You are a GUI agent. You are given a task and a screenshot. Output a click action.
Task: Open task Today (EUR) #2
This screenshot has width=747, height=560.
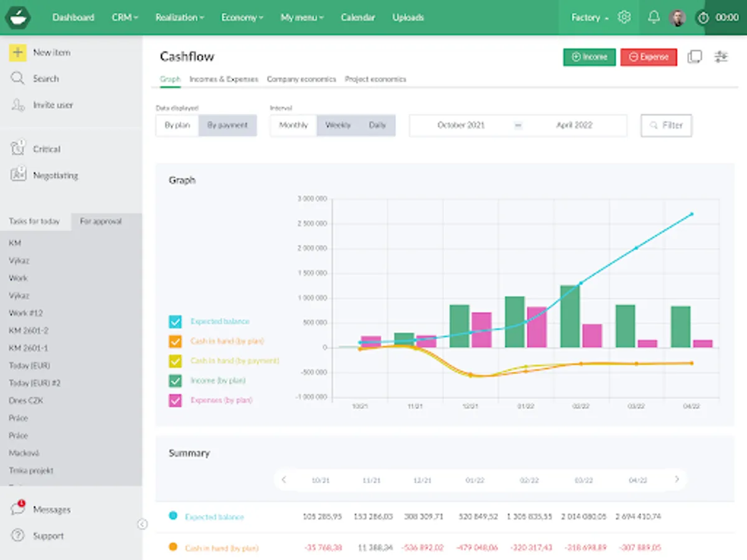coord(35,383)
